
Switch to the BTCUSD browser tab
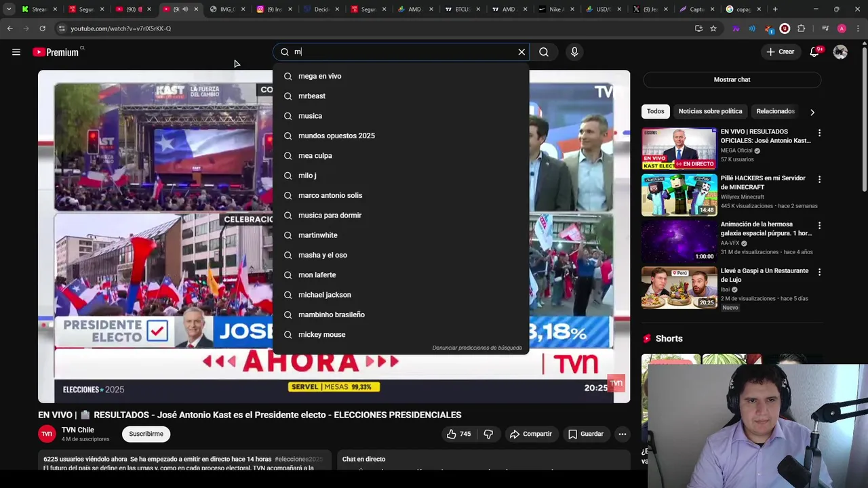464,9
